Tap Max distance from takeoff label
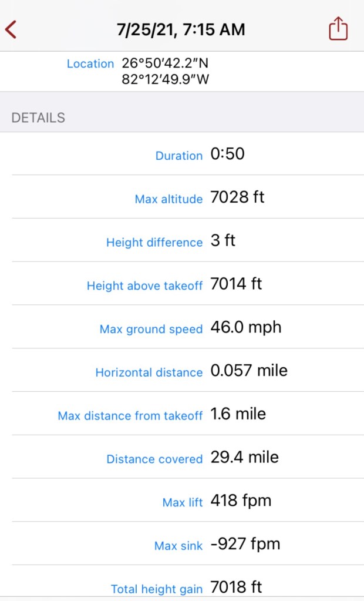This screenshot has width=364, height=601. pyautogui.click(x=130, y=416)
